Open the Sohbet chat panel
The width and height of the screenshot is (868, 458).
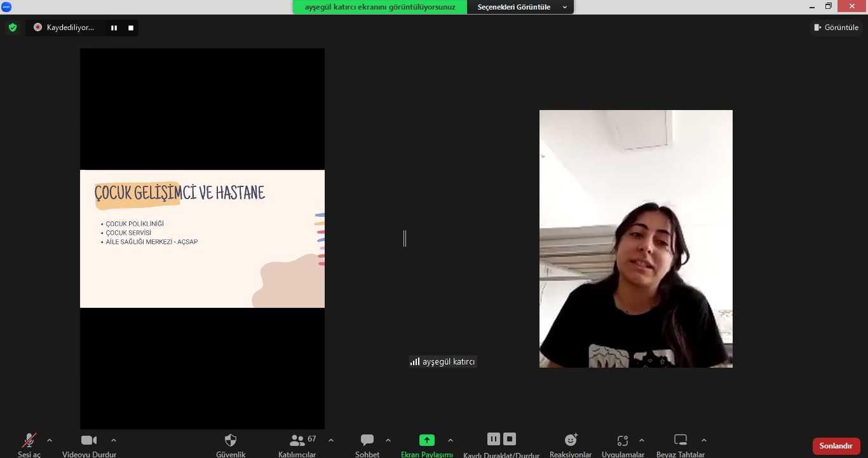[x=367, y=441]
